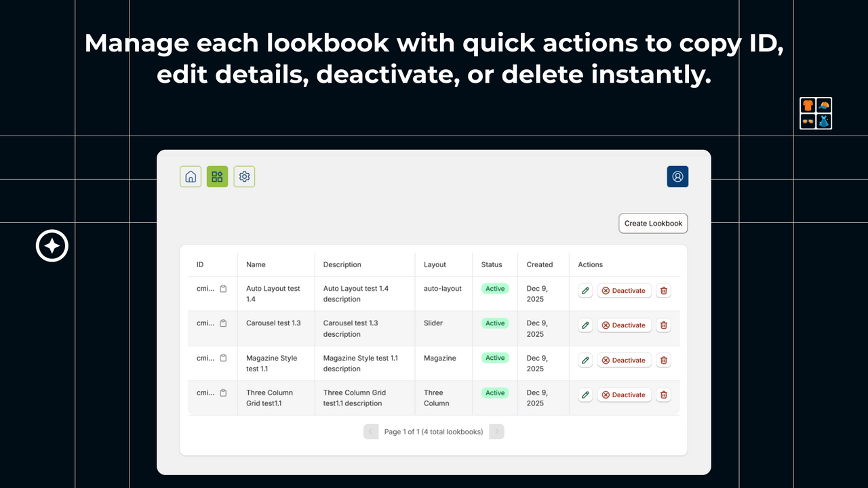Click the app logo with clothing icons

816,113
